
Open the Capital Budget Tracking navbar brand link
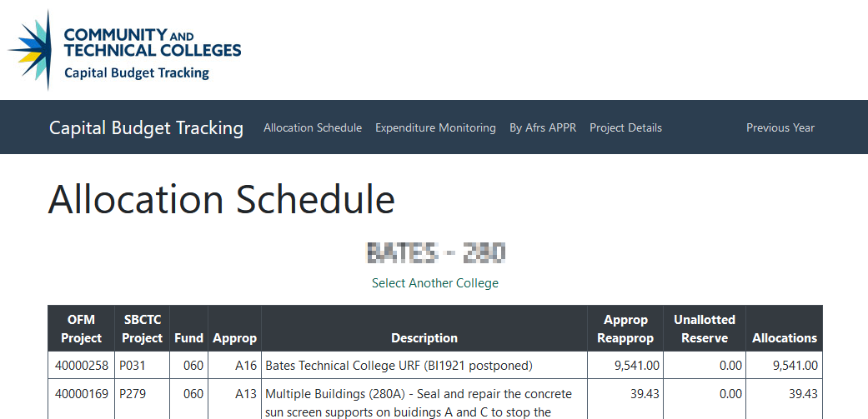coord(146,127)
